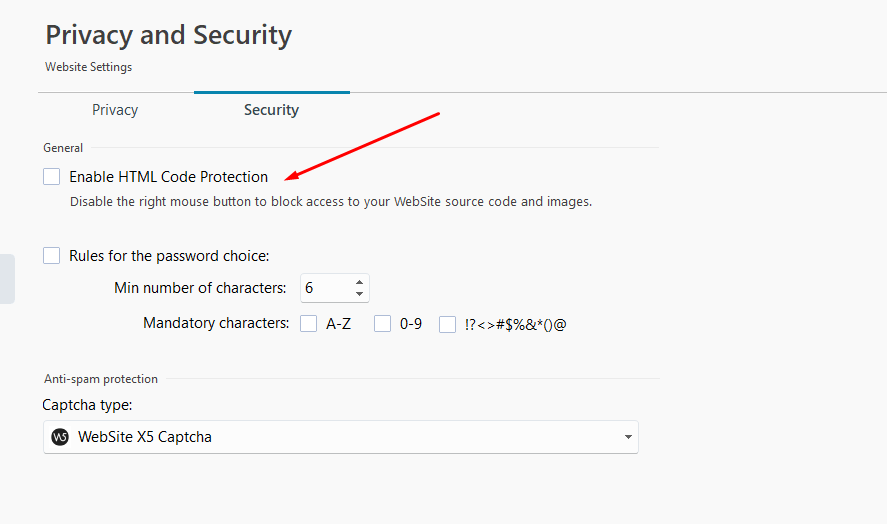Viewport: 887px width, 524px height.
Task: Select the Security tab
Action: [272, 110]
